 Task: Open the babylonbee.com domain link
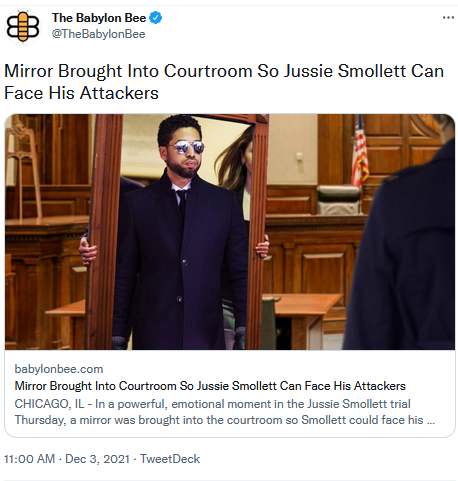pyautogui.click(x=59, y=369)
